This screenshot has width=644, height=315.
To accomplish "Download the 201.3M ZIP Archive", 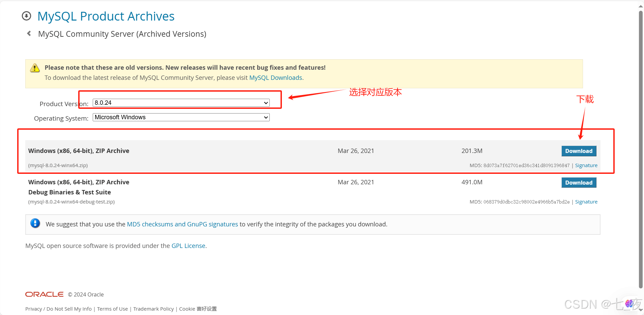I will pyautogui.click(x=579, y=151).
